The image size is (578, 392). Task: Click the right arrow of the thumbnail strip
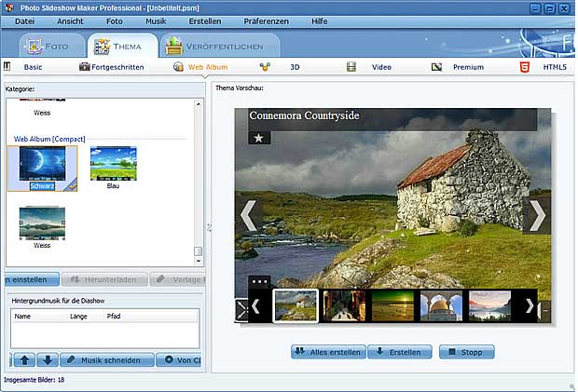coord(530,305)
